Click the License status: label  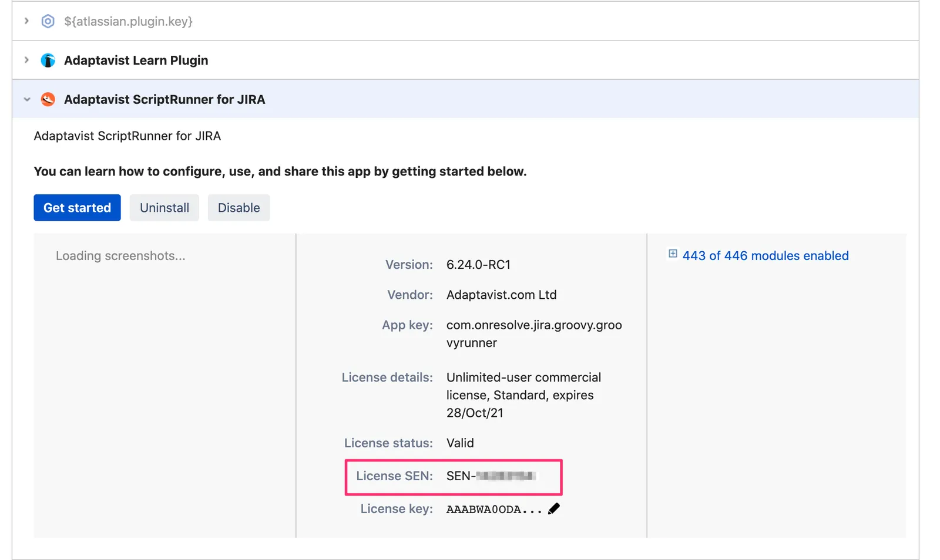pos(388,443)
